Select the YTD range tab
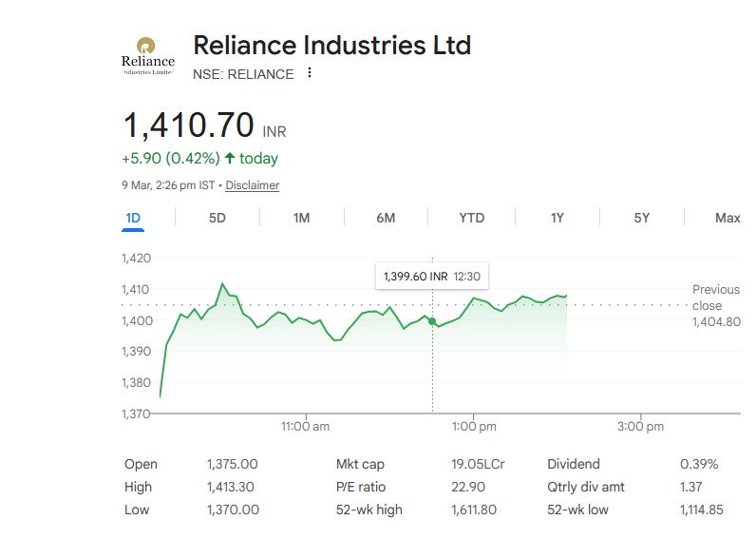Screen dimensions: 756x558 tap(471, 218)
